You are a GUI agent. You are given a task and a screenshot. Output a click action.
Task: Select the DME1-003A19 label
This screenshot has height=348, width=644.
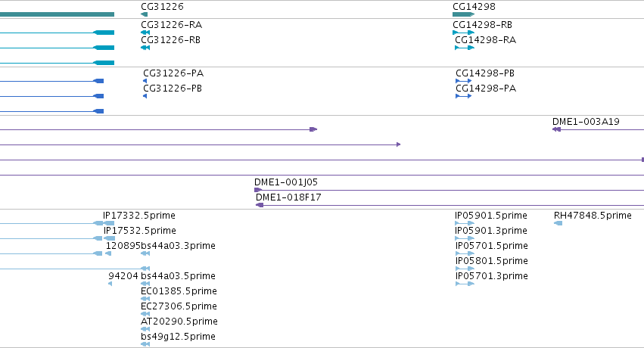point(586,122)
